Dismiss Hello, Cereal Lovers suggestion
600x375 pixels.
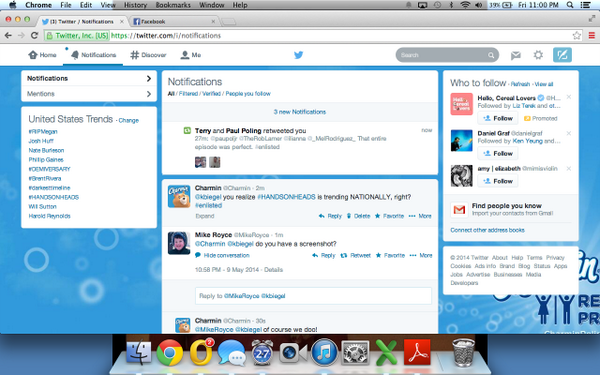pyautogui.click(x=569, y=97)
